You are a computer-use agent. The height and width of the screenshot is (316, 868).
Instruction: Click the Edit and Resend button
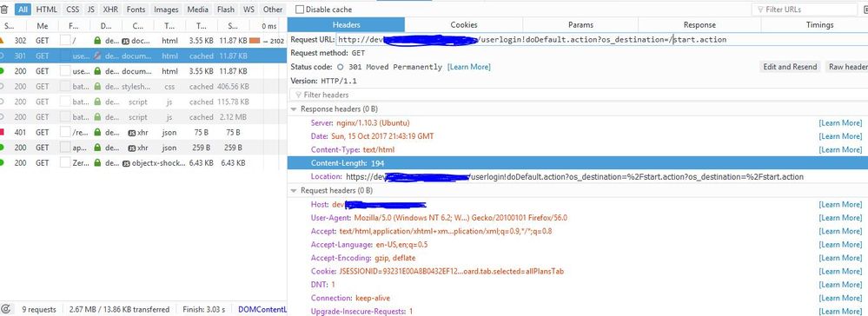[x=790, y=67]
